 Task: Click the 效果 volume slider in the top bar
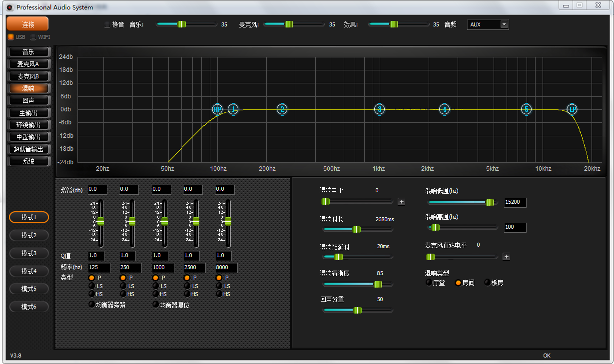pyautogui.click(x=399, y=24)
